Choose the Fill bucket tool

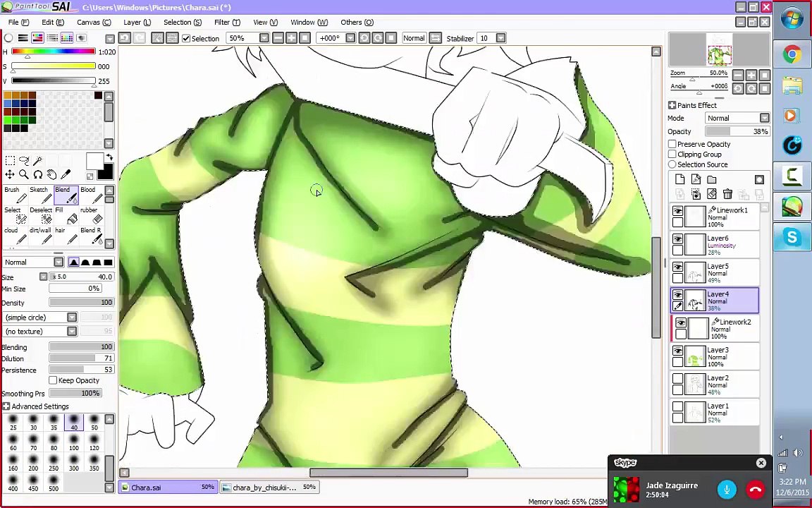pos(66,216)
